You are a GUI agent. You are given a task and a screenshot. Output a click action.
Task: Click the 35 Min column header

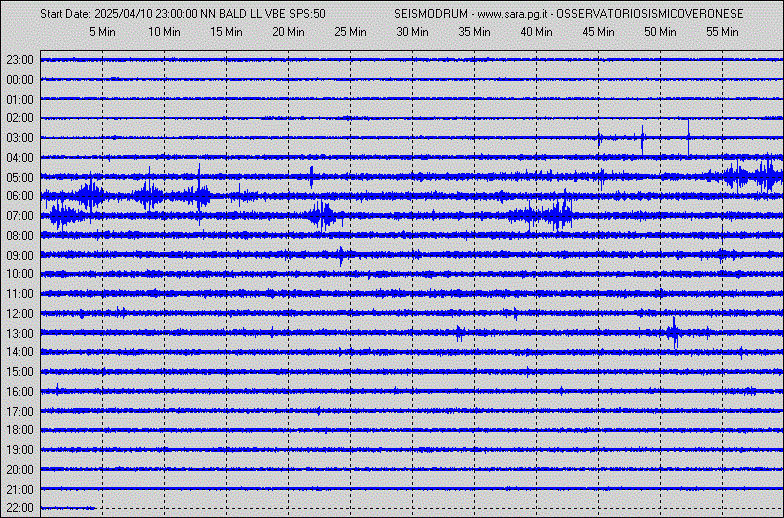pos(474,32)
